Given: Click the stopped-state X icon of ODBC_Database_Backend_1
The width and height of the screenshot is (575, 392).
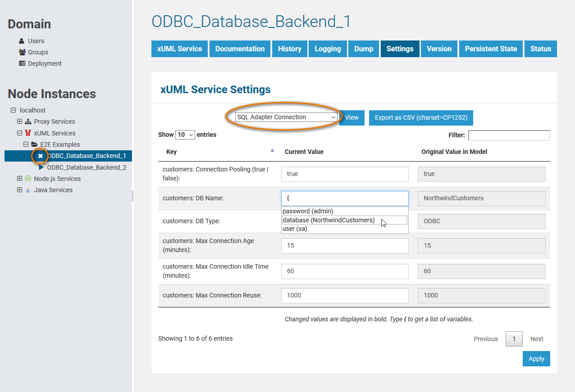Looking at the screenshot, I should 41,156.
